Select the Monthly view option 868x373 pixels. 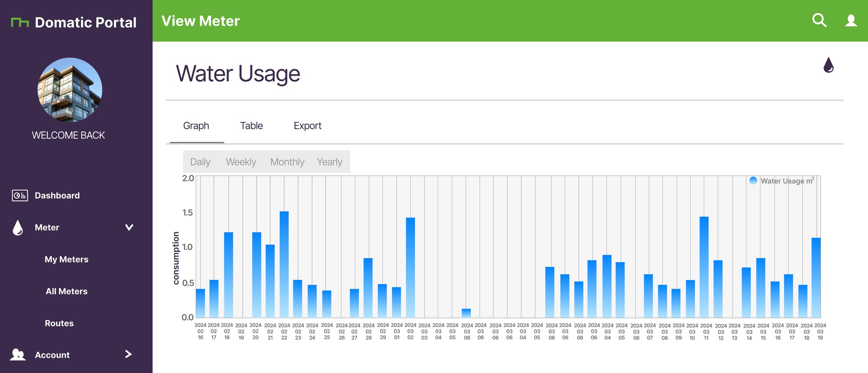pos(287,162)
